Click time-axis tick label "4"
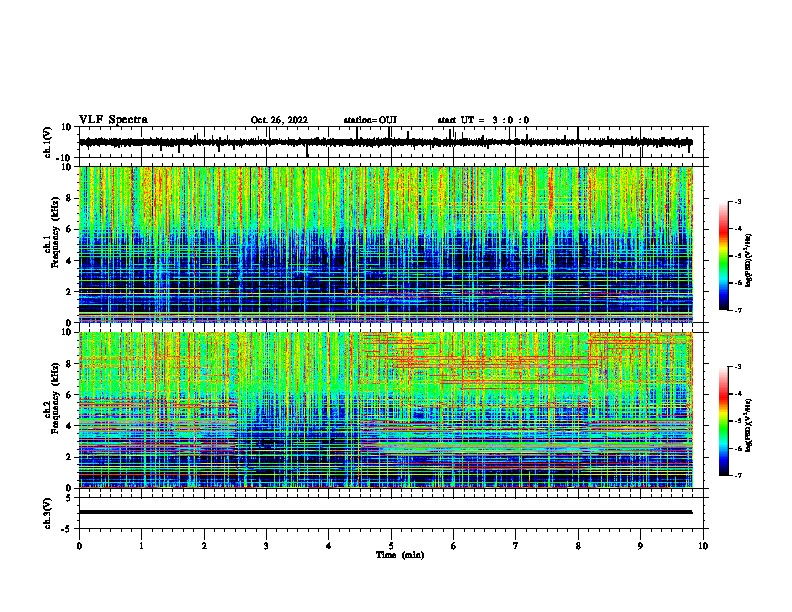The image size is (792, 612). 329,546
